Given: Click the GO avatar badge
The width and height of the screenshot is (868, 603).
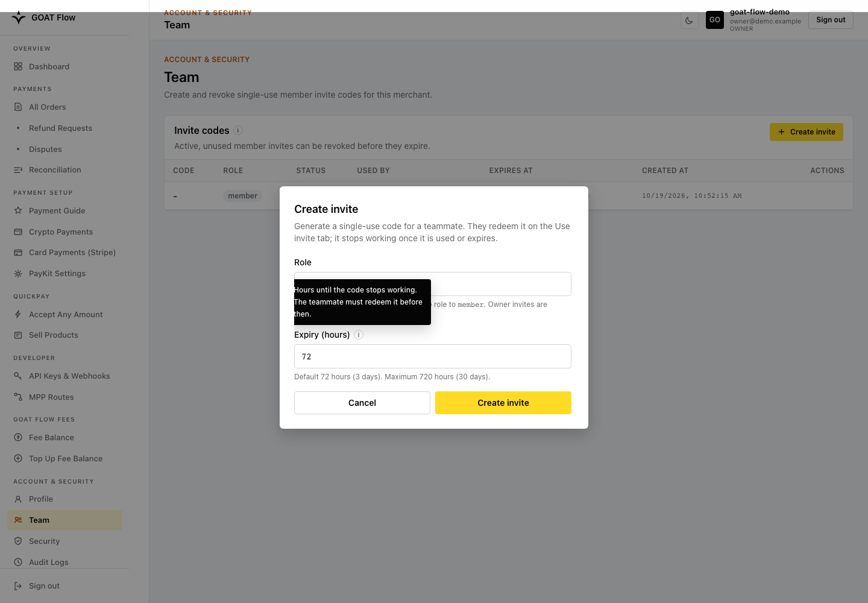Looking at the screenshot, I should [x=715, y=20].
